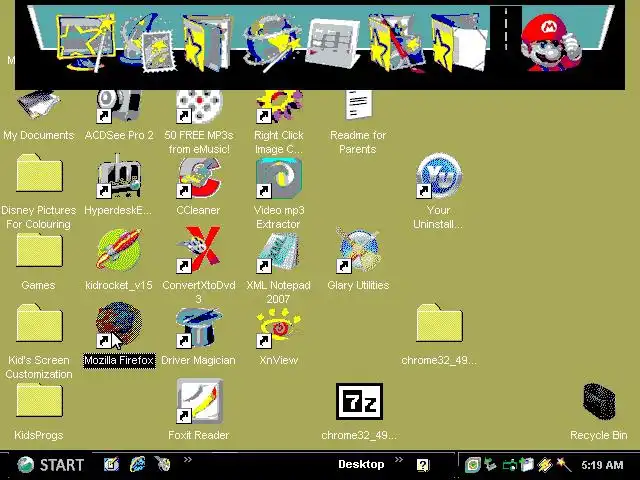
Task: Expand the Quick Launch overflow chevron
Action: coord(188,460)
